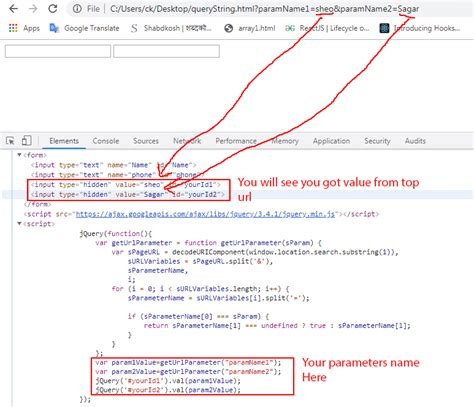Reload the page with the refresh icon
474x407 pixels.
tap(53, 9)
